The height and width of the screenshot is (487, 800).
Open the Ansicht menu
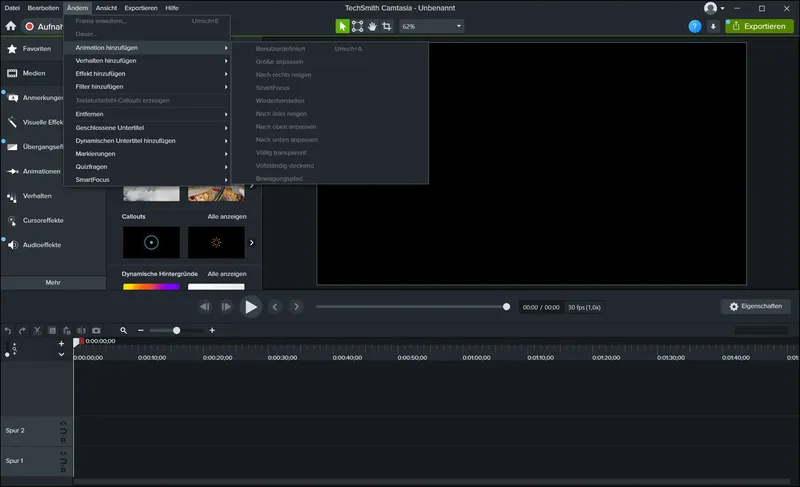click(106, 7)
